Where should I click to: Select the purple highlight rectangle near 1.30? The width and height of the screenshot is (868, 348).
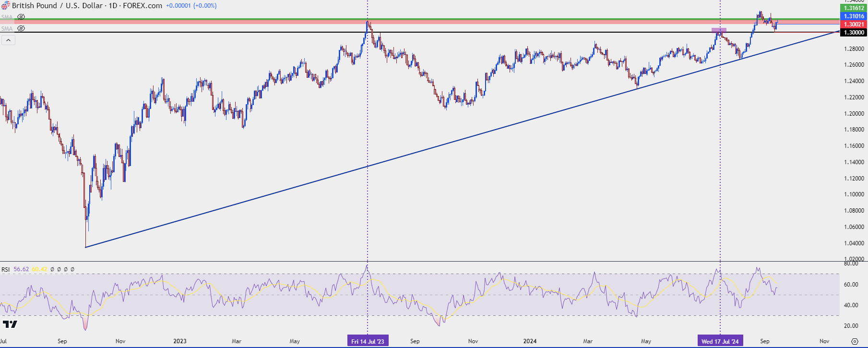point(719,30)
